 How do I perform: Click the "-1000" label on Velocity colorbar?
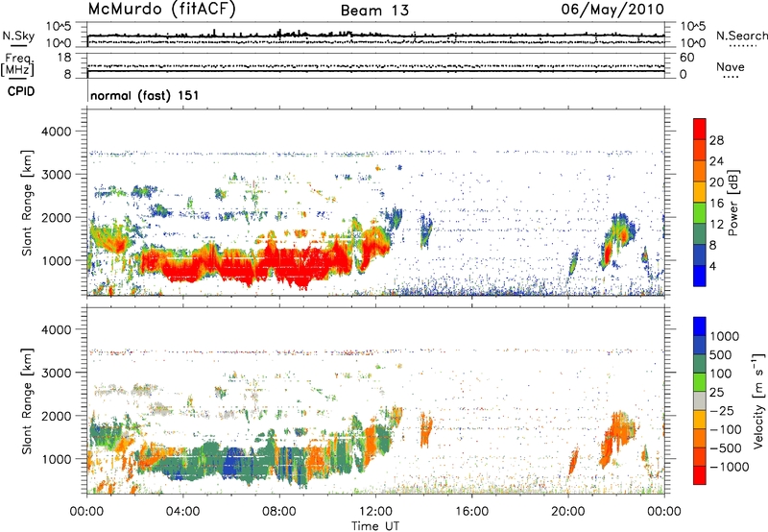tap(729, 467)
